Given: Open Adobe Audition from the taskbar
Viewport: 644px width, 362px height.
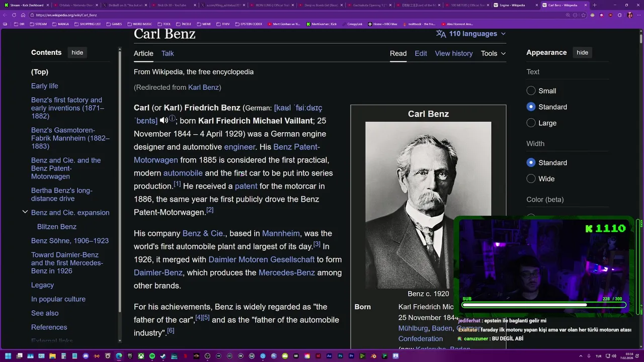Looking at the screenshot, I should [x=329, y=356].
